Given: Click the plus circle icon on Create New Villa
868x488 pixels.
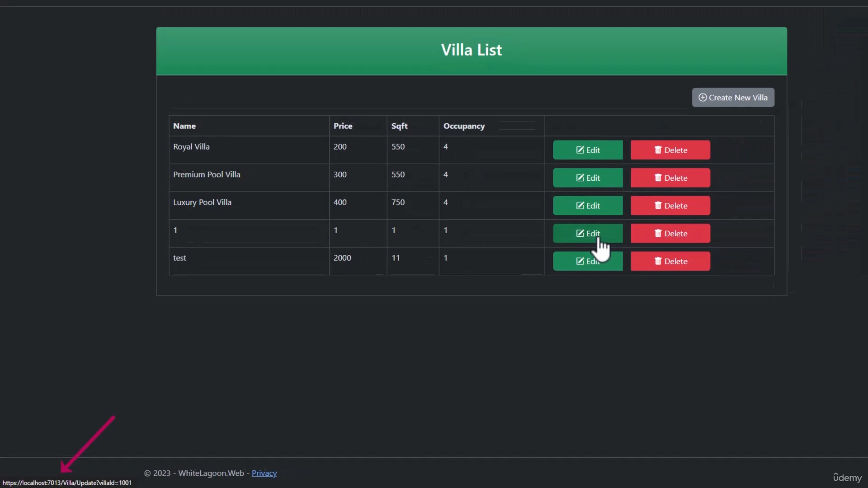Looking at the screenshot, I should tap(703, 98).
